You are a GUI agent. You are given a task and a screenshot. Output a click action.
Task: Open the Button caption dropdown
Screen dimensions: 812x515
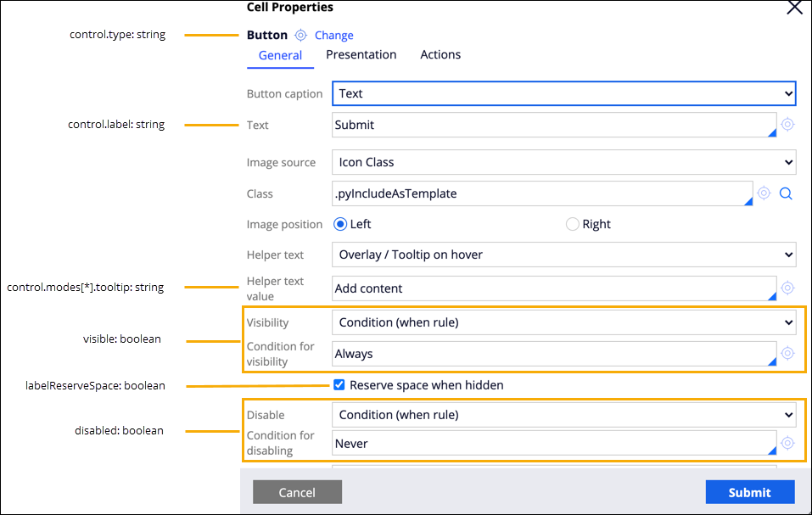coord(563,93)
